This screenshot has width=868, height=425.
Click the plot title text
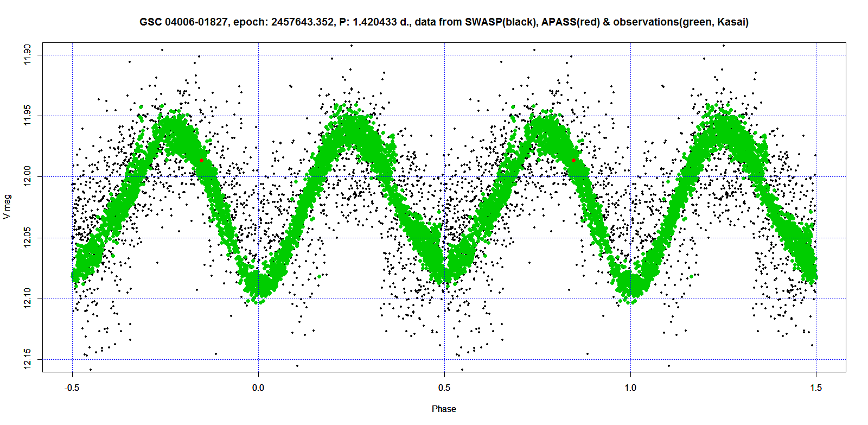pyautogui.click(x=444, y=22)
